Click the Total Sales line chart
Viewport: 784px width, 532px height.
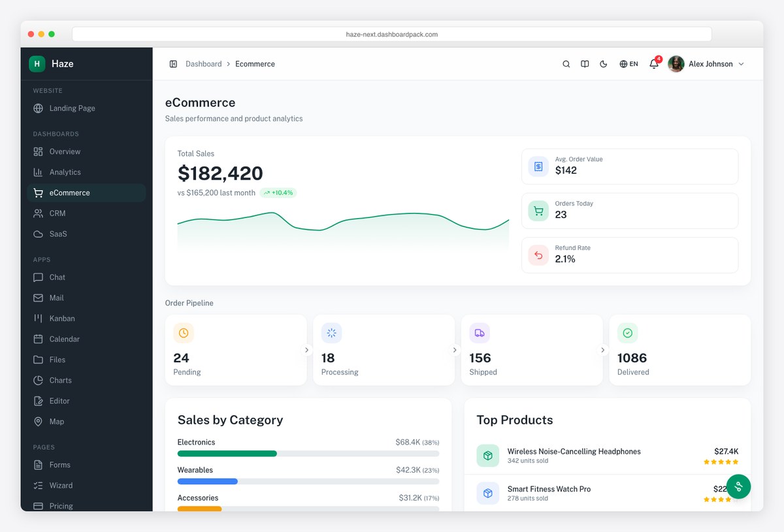(x=343, y=230)
